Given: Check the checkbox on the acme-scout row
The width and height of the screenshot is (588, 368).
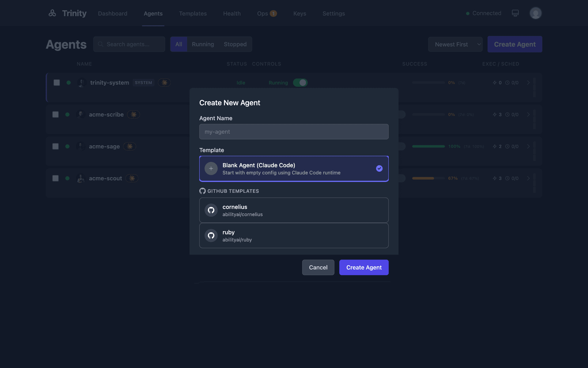Looking at the screenshot, I should coord(55,178).
